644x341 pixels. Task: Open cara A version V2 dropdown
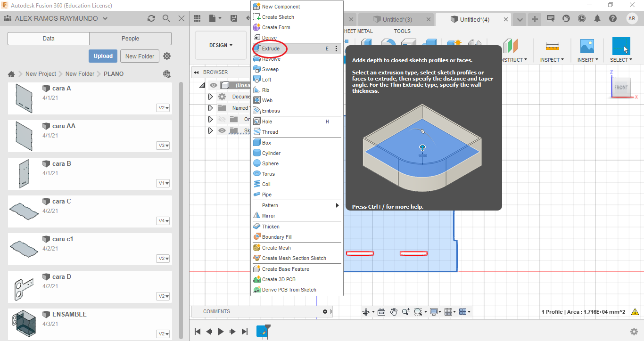pos(164,108)
